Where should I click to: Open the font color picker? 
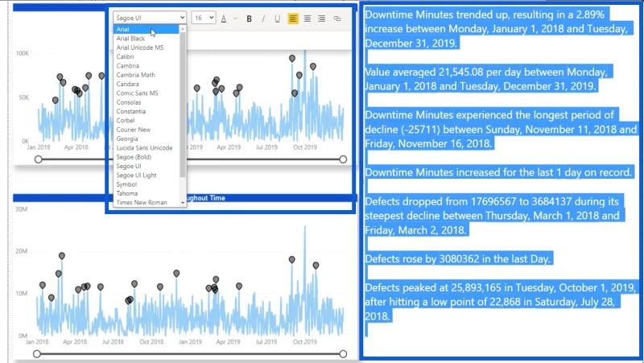(224, 19)
